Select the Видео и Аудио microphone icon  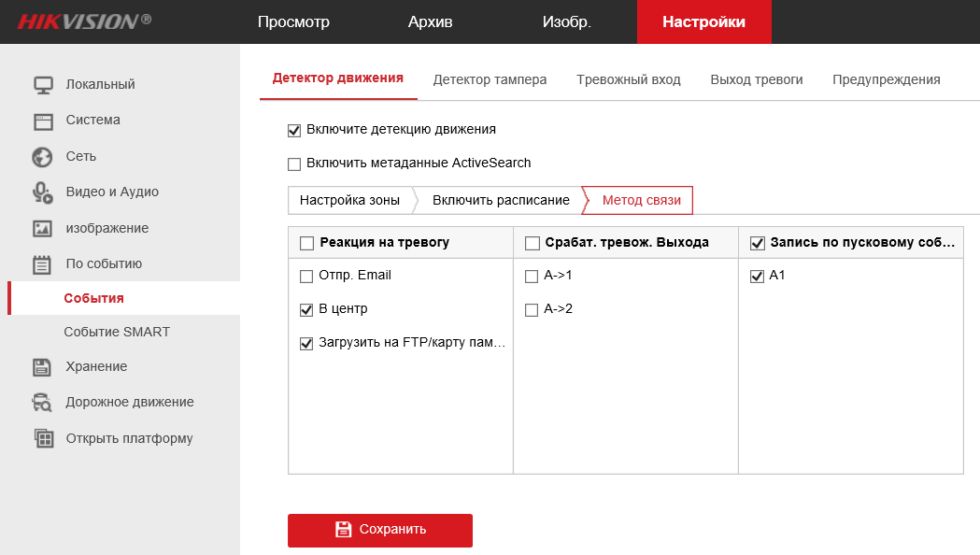42,192
